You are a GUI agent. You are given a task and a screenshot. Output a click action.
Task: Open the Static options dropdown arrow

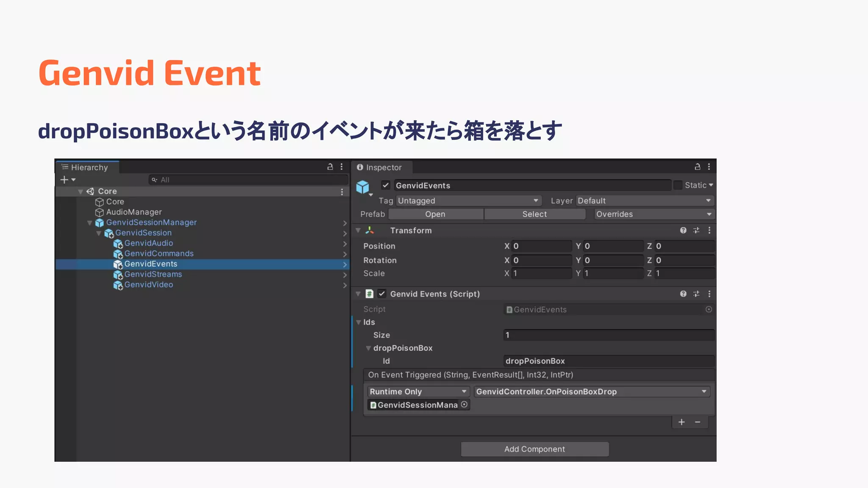(711, 185)
